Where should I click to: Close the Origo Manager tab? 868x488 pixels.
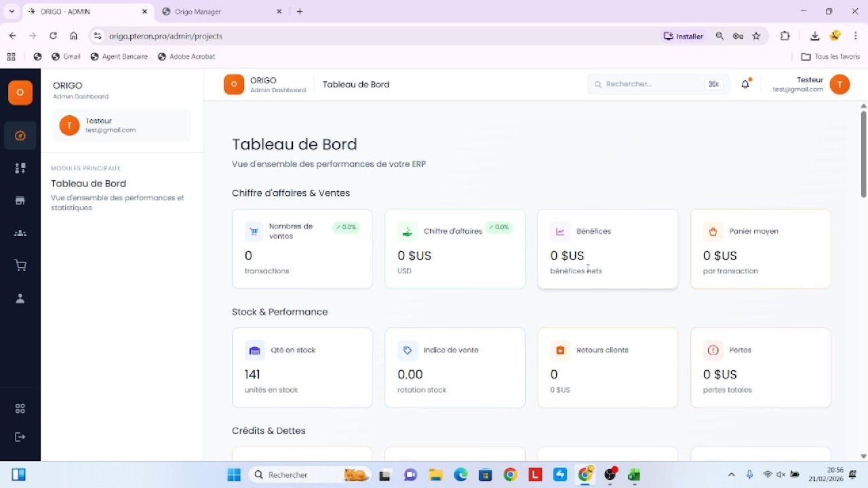pos(279,12)
